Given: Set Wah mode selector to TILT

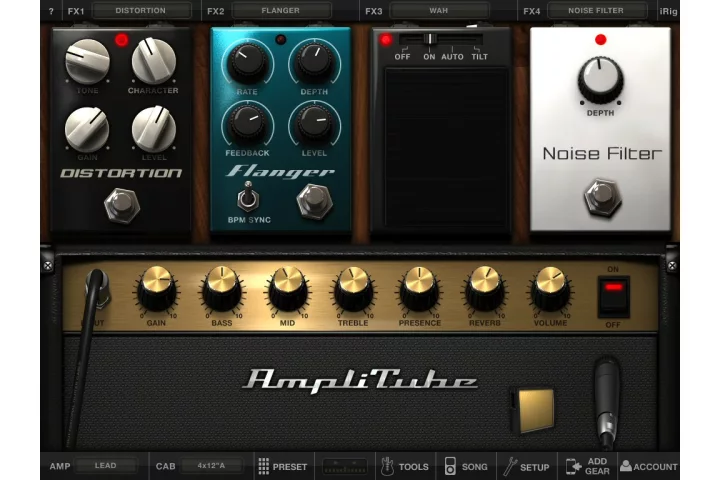Looking at the screenshot, I should tap(479, 56).
